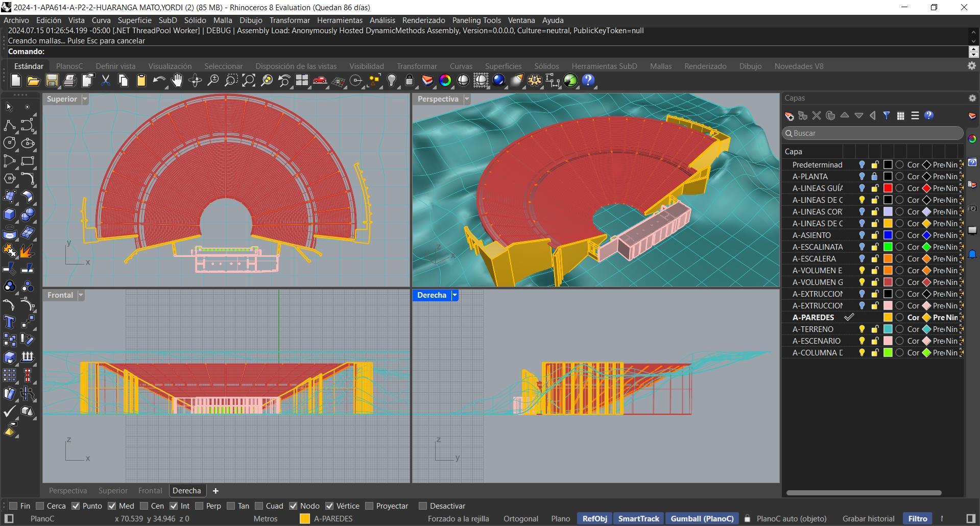Open the Perspectiva viewport dropdown arrow
The width and height of the screenshot is (980, 526).
tap(466, 99)
